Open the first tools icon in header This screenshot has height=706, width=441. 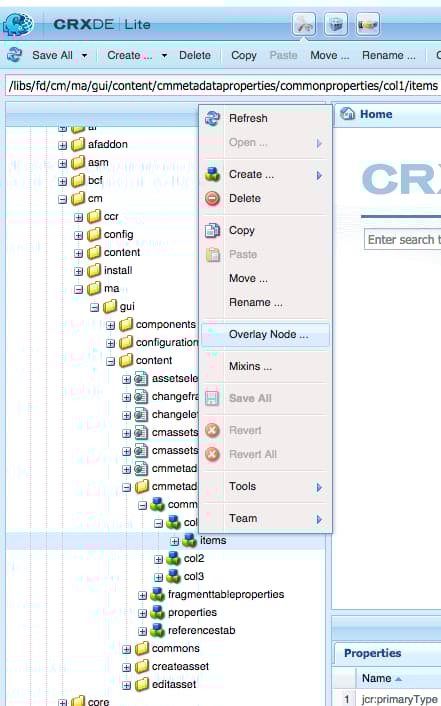click(x=304, y=24)
